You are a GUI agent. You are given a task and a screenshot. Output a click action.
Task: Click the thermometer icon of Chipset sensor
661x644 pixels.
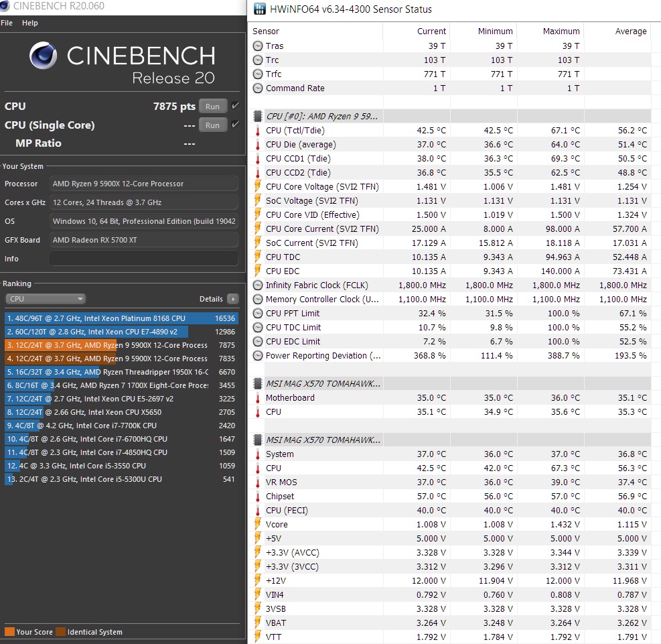pos(258,497)
